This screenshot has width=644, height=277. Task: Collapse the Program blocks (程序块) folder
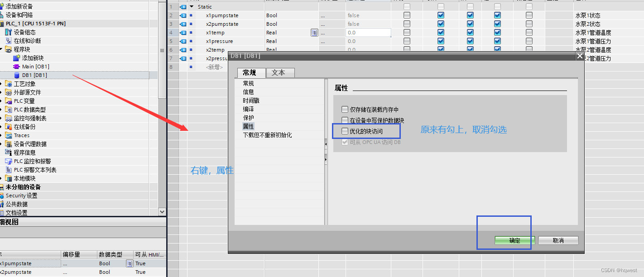tap(1, 49)
